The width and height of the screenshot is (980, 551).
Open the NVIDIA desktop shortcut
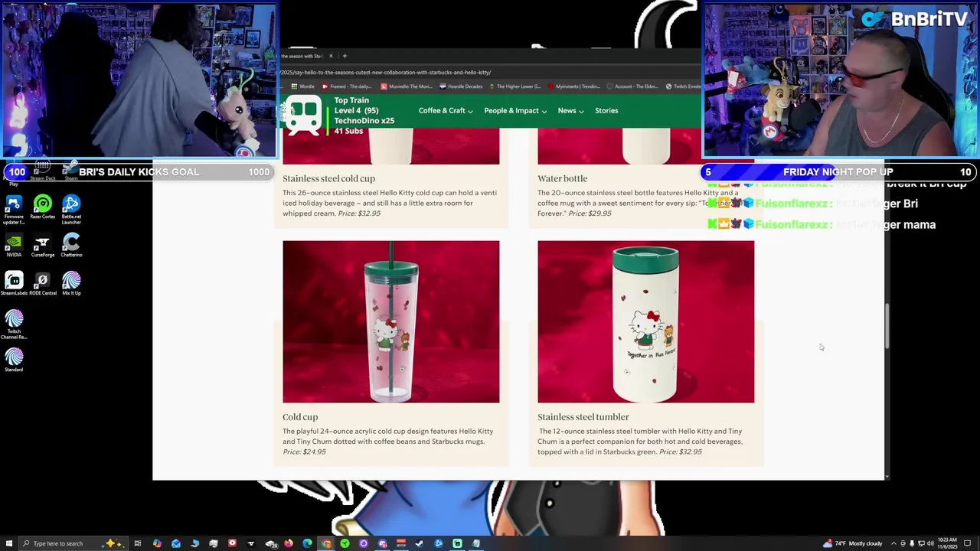click(14, 246)
